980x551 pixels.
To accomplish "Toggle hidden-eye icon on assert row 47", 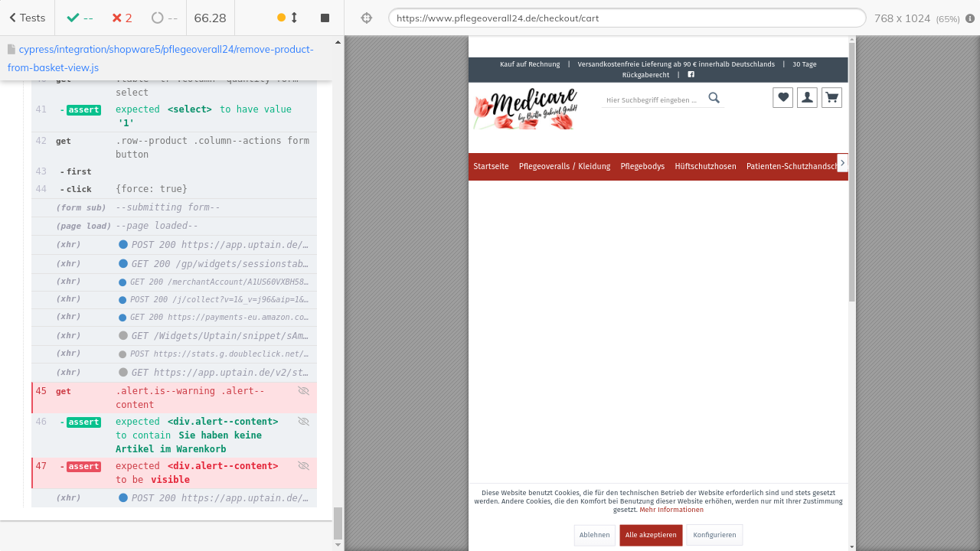I will click(x=303, y=466).
